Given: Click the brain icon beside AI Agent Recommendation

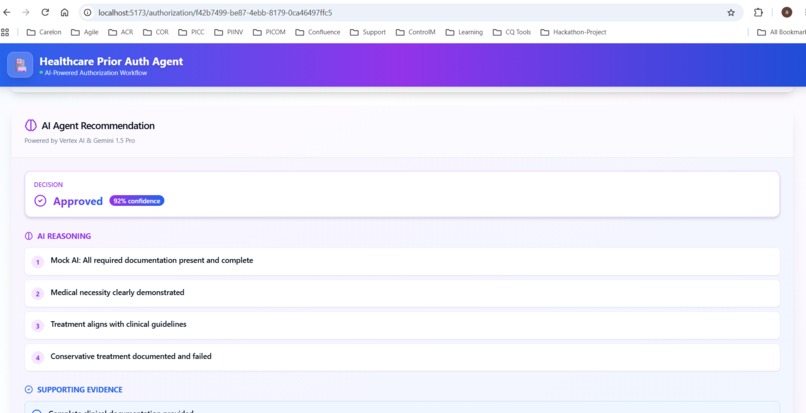Looking at the screenshot, I should tap(31, 125).
